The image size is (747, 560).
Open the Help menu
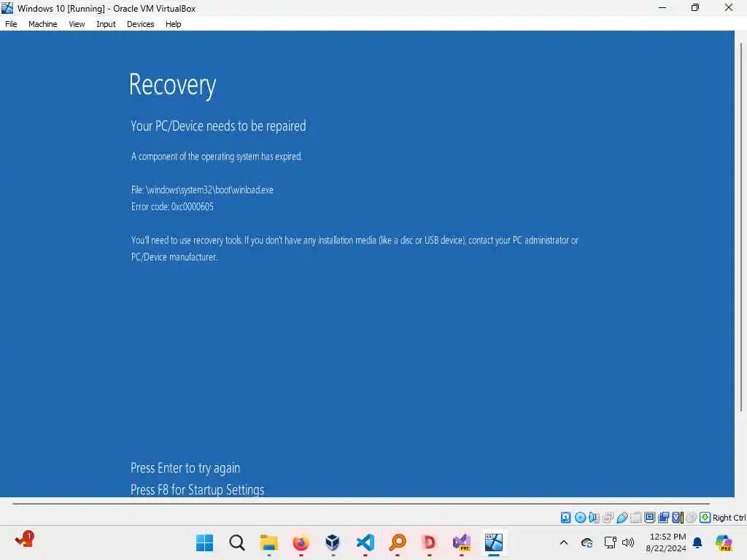[x=174, y=24]
